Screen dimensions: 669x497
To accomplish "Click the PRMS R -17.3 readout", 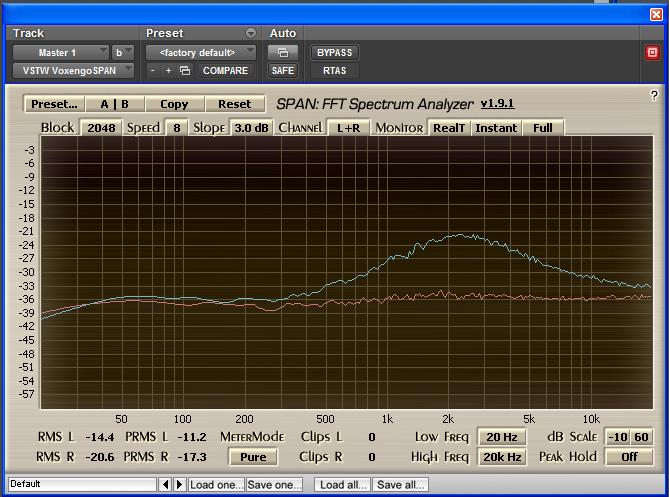I will point(192,457).
